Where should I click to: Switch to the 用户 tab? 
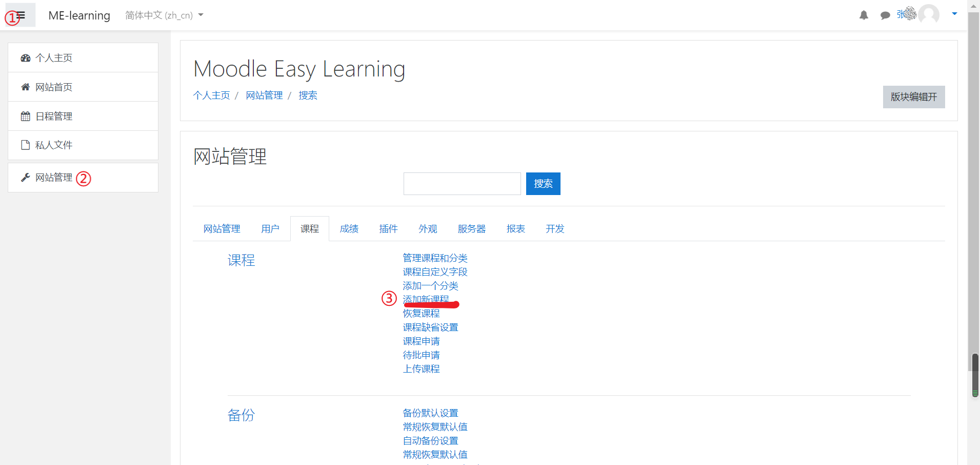point(270,228)
